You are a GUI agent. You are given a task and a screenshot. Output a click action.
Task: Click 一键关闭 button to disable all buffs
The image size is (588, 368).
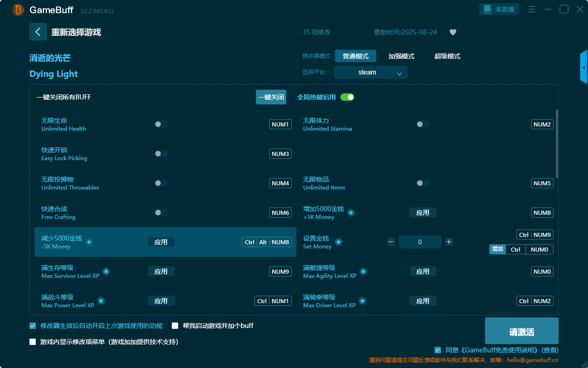[271, 97]
